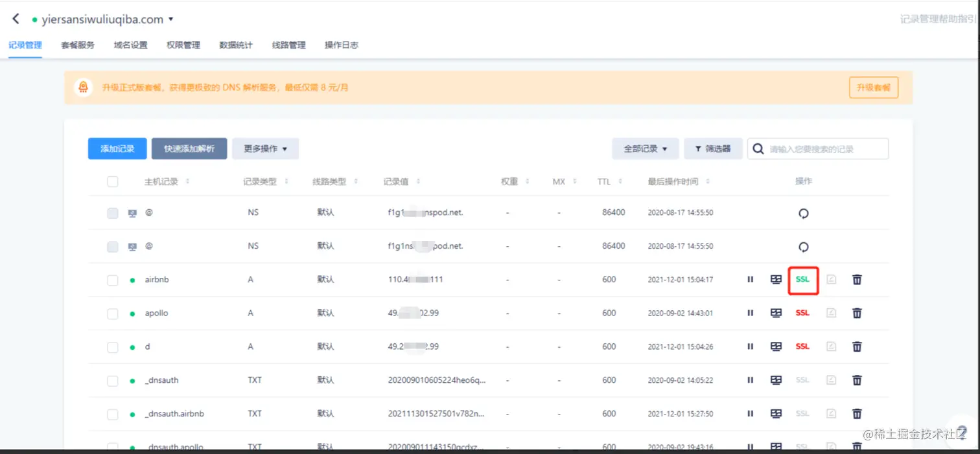The height and width of the screenshot is (454, 980).
Task: Select the airbnb row checkbox
Action: (113, 280)
